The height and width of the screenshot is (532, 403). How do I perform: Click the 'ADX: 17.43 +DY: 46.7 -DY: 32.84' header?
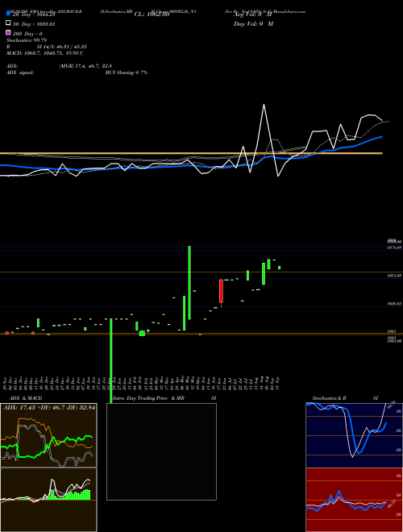[x=49, y=407]
